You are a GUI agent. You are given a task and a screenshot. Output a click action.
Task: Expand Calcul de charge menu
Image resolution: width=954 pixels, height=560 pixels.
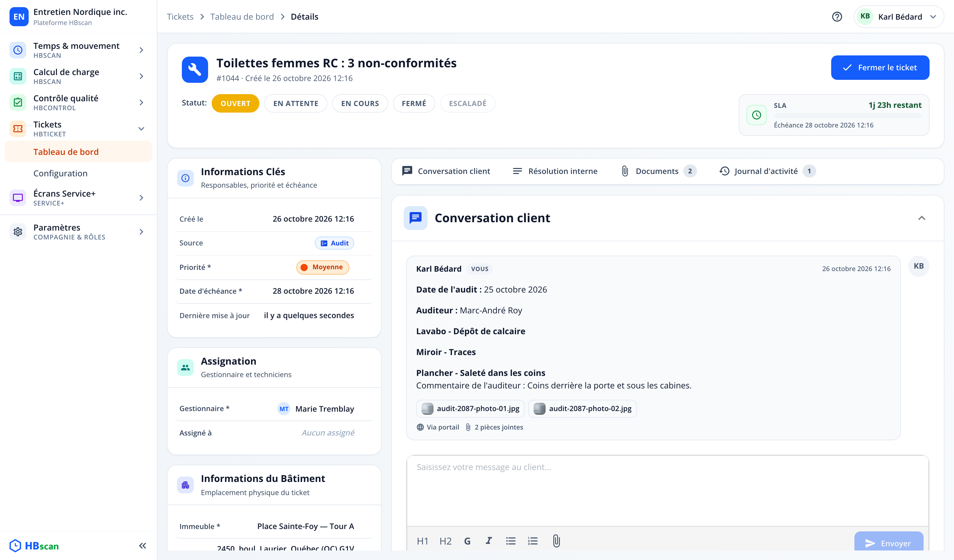pos(78,76)
